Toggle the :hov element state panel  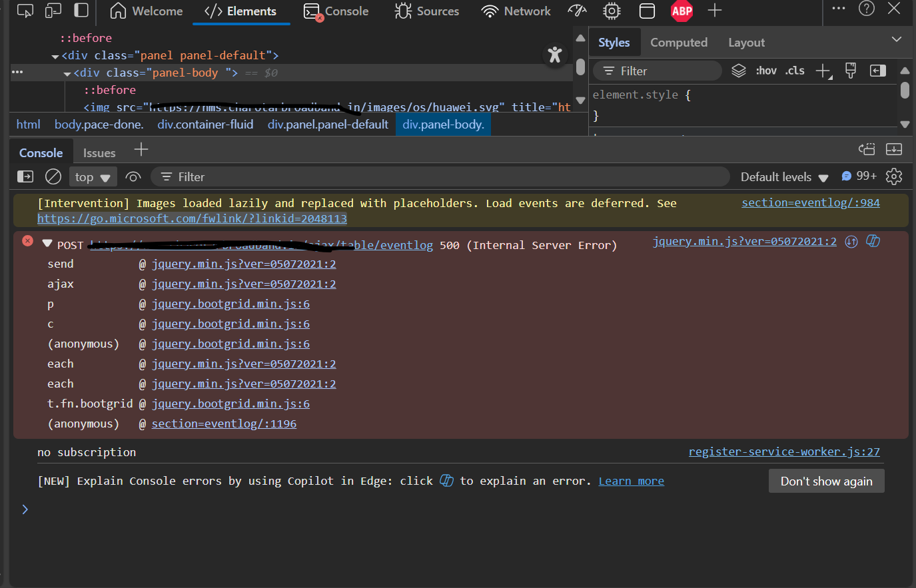tap(766, 70)
